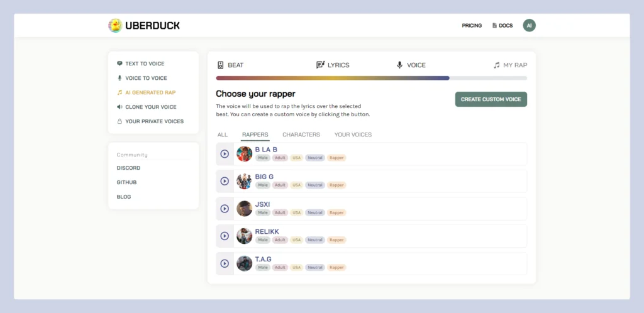Click the CREATE CUSTOM VOICE button

pos(491,99)
